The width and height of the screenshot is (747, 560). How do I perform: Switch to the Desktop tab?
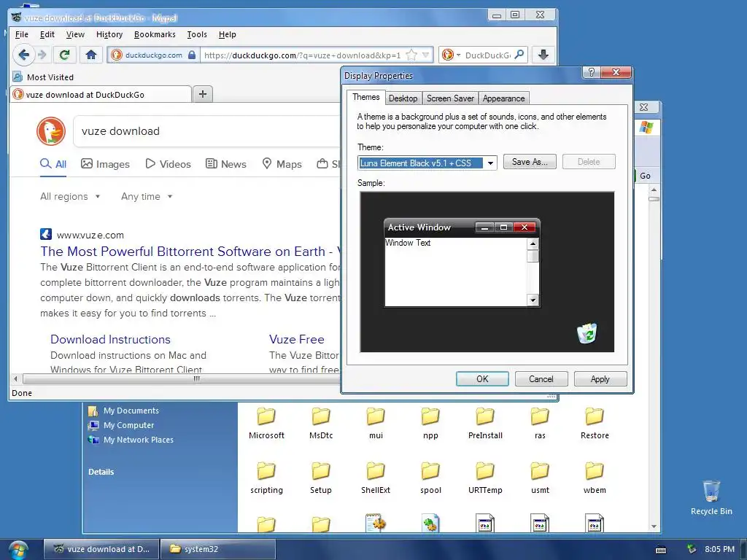[403, 98]
